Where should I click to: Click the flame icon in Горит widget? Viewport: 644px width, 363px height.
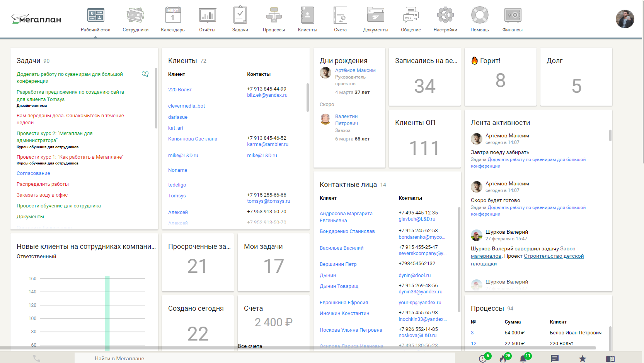point(475,60)
